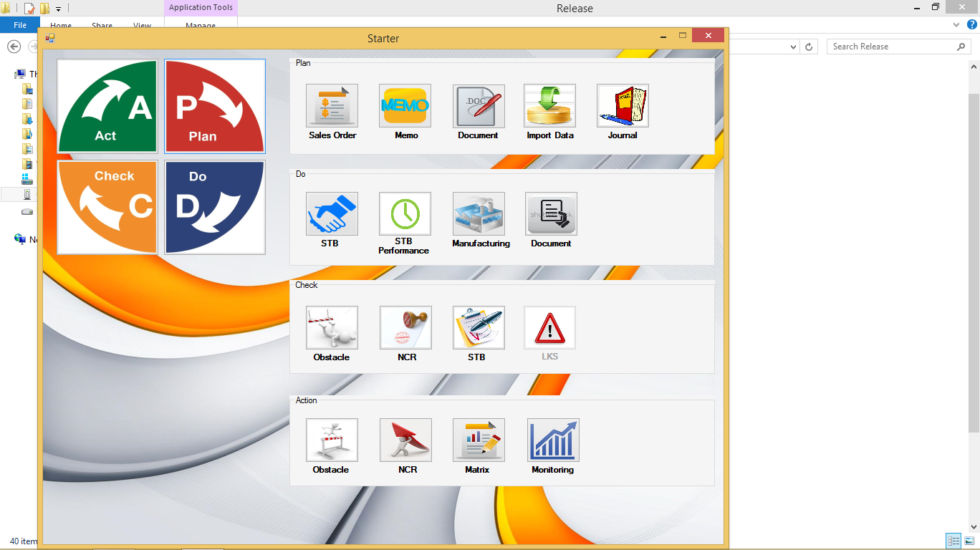This screenshot has height=550, width=980.
Task: Open Document in the Do group
Action: coord(551,213)
